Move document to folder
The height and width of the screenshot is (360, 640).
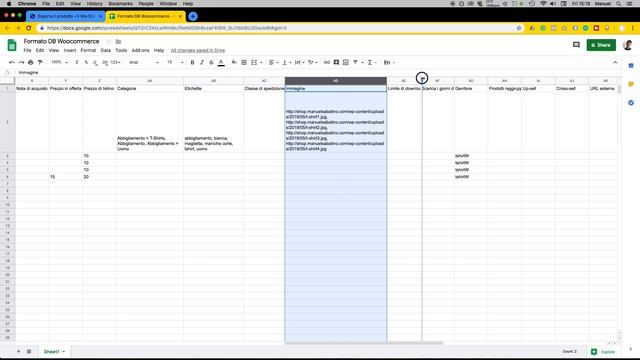tap(118, 42)
